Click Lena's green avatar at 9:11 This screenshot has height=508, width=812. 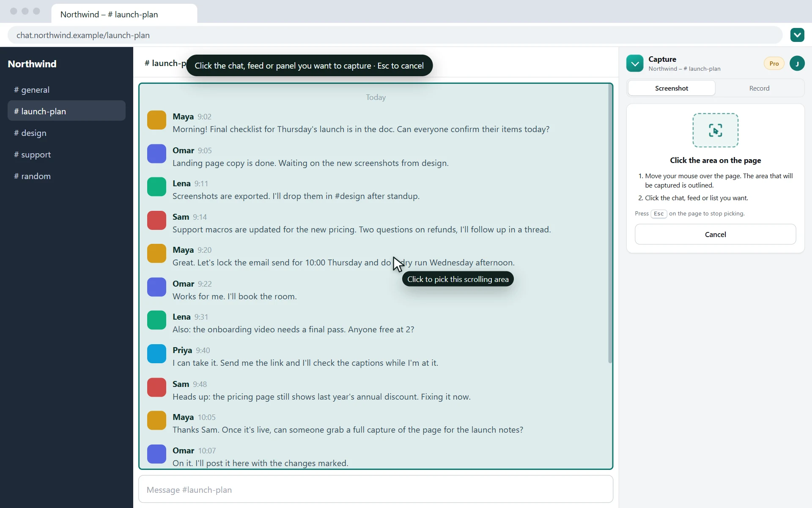[156, 187]
